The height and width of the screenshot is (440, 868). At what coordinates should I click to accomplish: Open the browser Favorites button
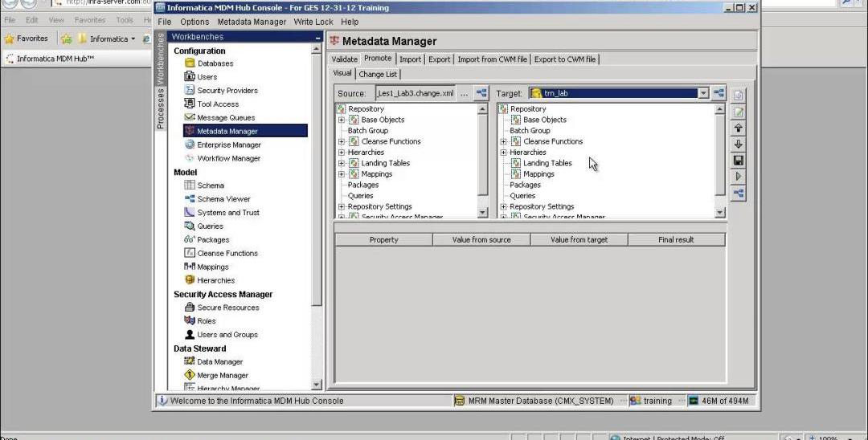[x=26, y=39]
